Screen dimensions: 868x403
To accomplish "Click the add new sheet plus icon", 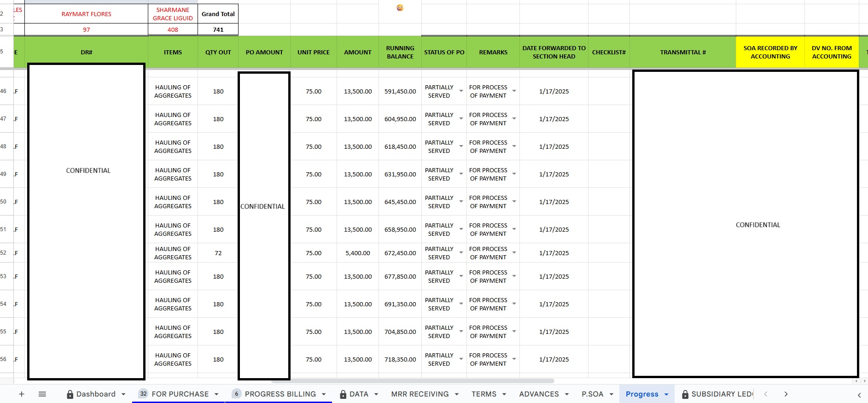I will click(21, 394).
